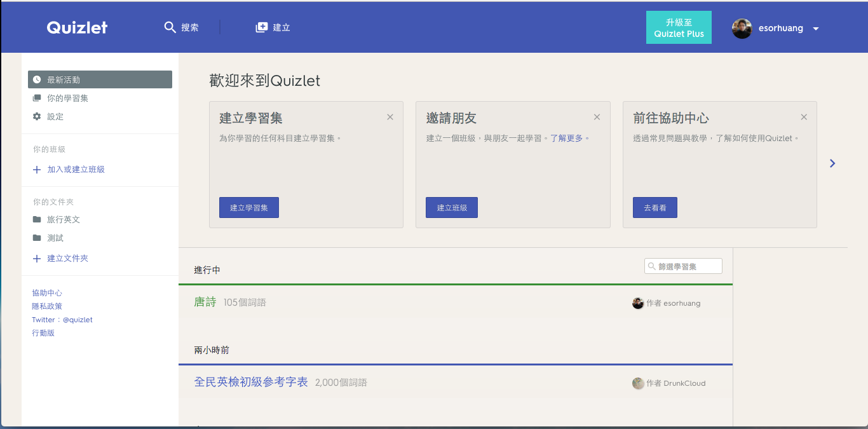Image resolution: width=868 pixels, height=429 pixels.
Task: Open 設定 settings in the sidebar
Action: click(55, 116)
